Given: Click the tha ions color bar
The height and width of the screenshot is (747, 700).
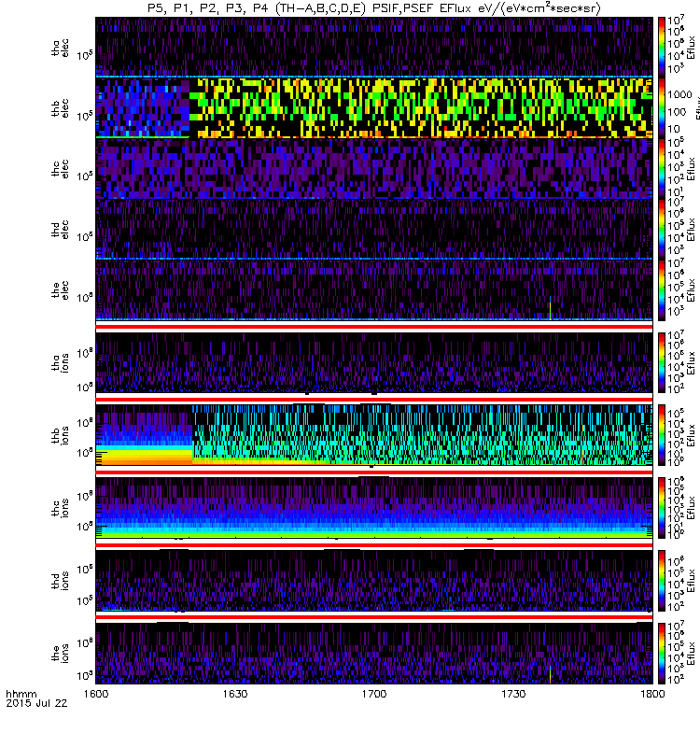Looking at the screenshot, I should (662, 362).
